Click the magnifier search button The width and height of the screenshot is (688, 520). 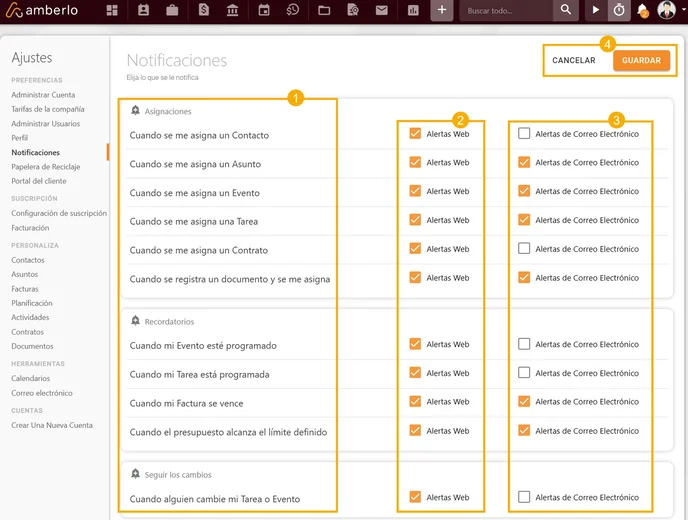566,10
